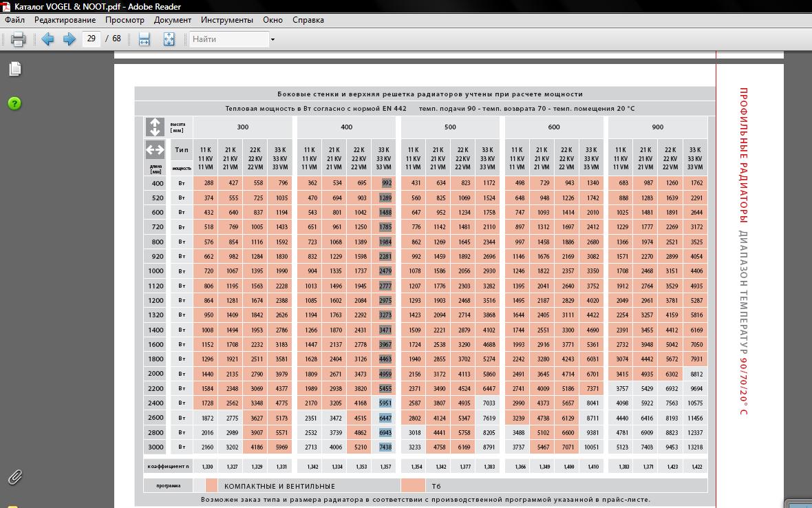
Task: Go to next page with the right arrow
Action: pos(69,39)
